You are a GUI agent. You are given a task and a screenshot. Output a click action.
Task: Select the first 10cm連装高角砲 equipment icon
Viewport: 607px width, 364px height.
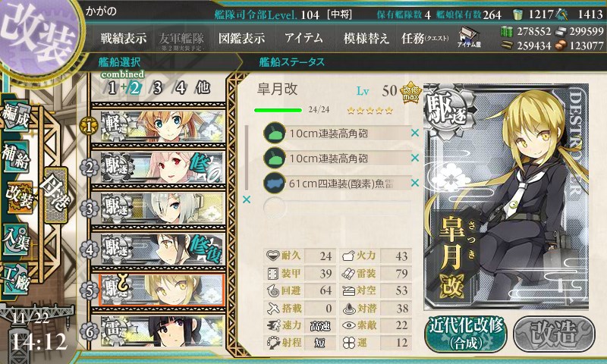point(275,133)
